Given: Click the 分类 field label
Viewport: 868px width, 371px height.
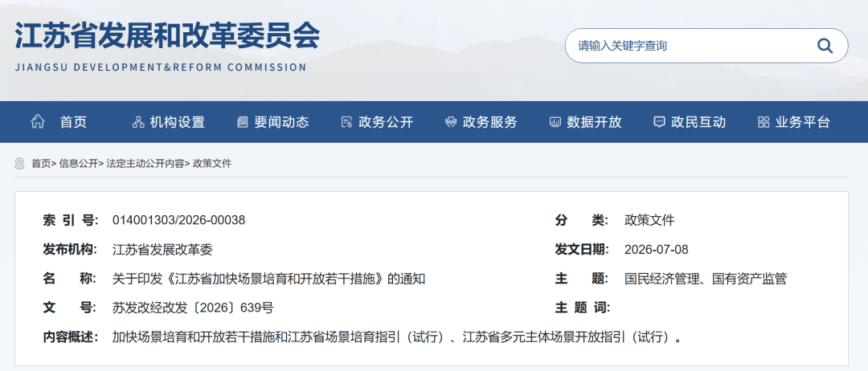Looking at the screenshot, I should coord(583,220).
